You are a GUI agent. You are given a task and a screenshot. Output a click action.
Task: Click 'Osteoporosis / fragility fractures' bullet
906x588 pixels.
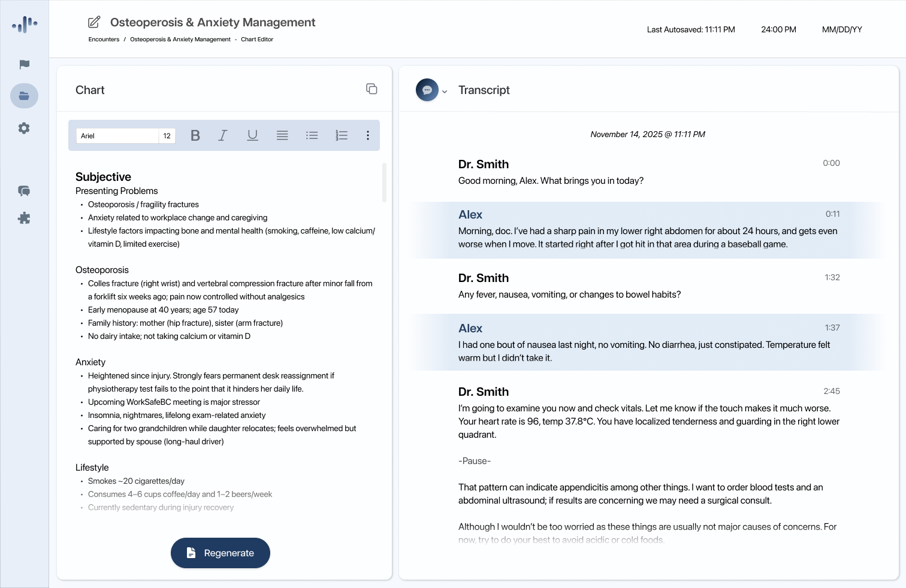pyautogui.click(x=143, y=204)
